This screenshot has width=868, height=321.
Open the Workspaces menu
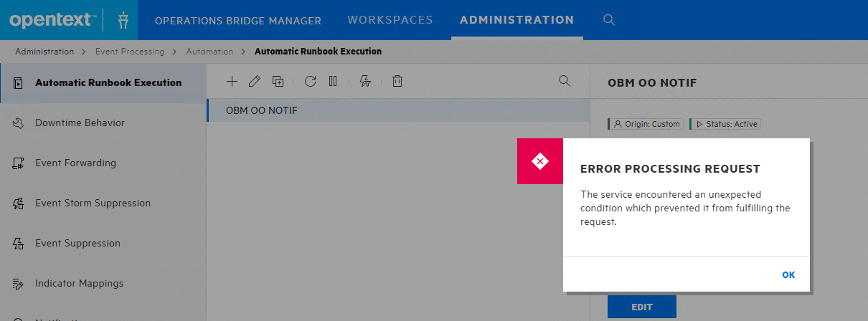[390, 20]
